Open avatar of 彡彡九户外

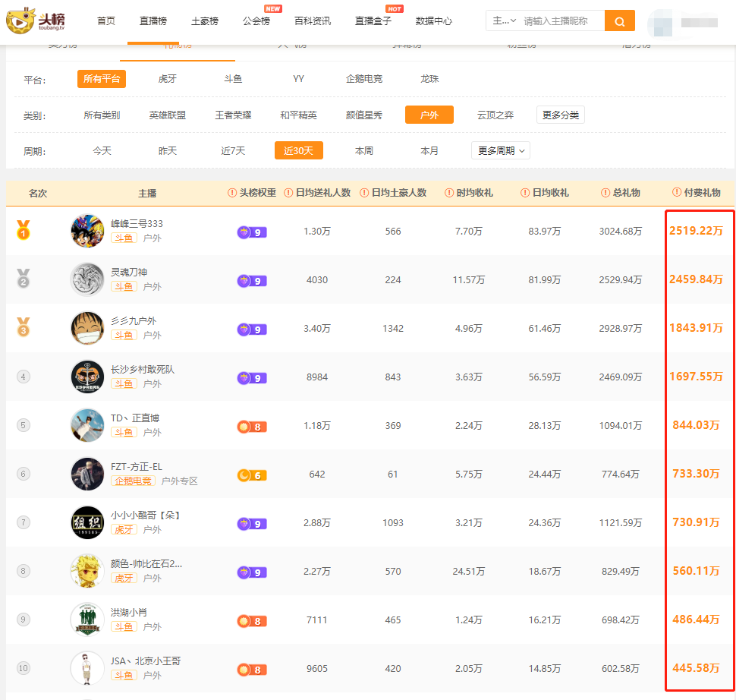click(87, 328)
